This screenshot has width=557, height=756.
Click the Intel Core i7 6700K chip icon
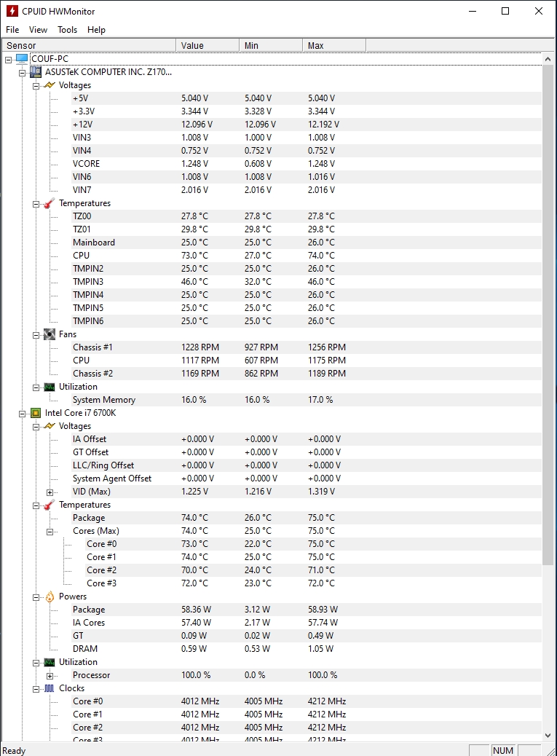[x=36, y=413]
